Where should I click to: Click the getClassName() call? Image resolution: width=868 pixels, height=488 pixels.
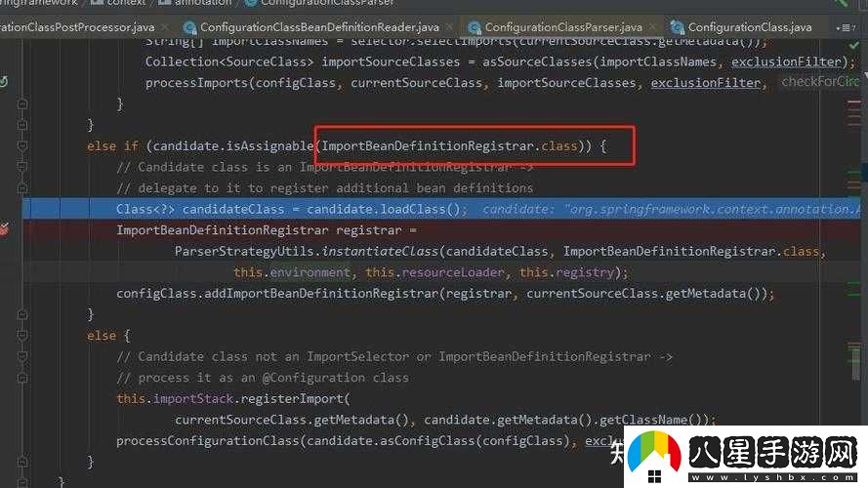point(650,420)
